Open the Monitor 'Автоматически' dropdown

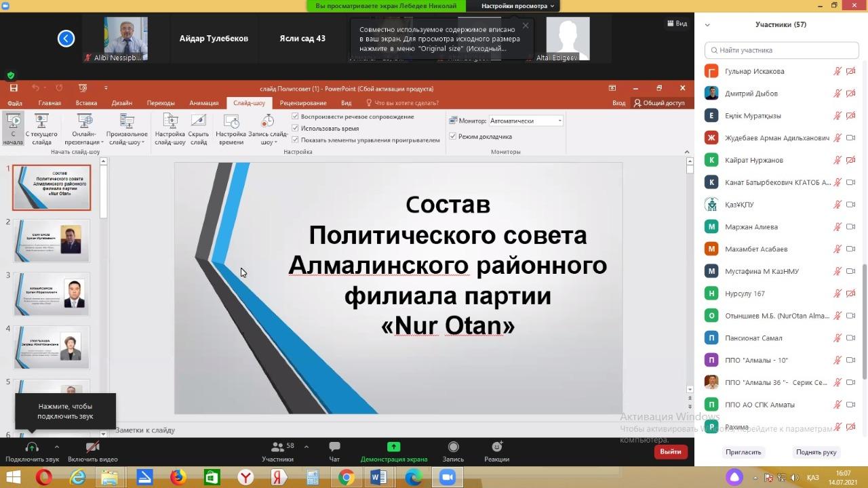526,121
